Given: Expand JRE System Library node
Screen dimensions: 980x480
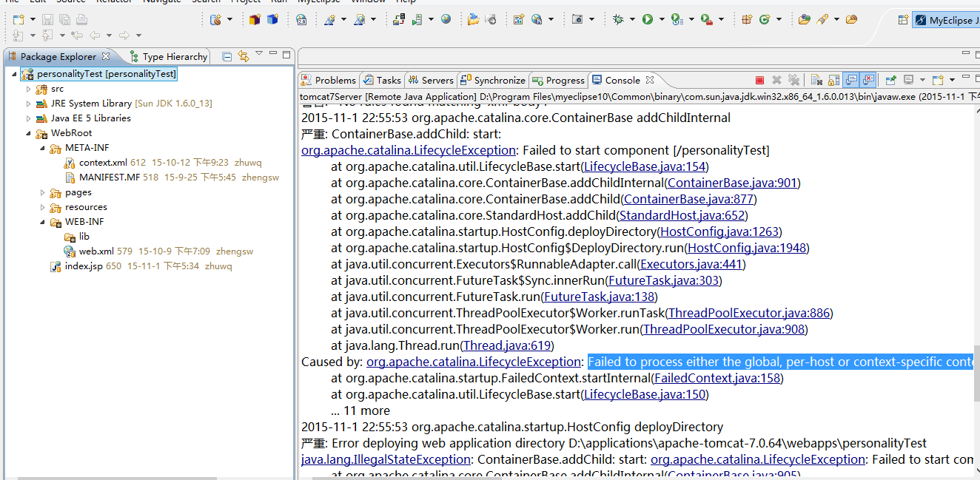Looking at the screenshot, I should tap(29, 104).
